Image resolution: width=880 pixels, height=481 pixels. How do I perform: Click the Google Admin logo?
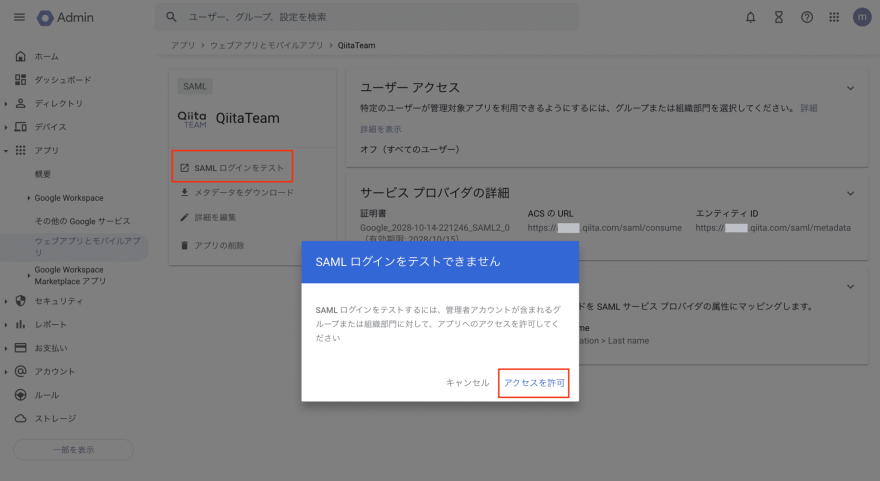click(x=65, y=17)
